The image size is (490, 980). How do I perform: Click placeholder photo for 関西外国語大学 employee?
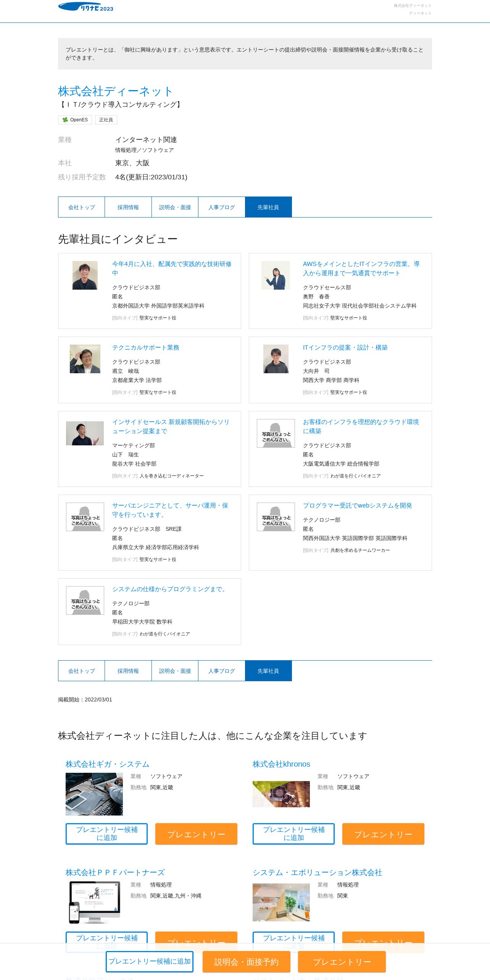(x=276, y=517)
